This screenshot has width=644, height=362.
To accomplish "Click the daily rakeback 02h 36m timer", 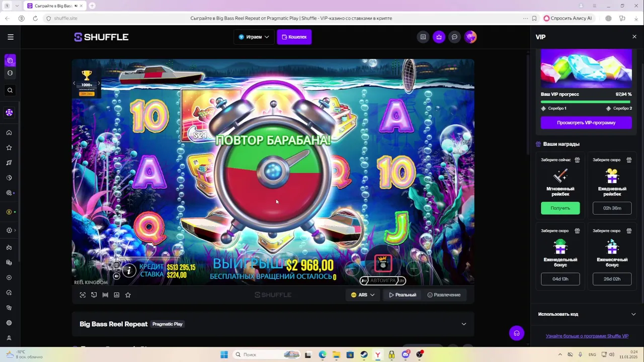I will point(612,208).
